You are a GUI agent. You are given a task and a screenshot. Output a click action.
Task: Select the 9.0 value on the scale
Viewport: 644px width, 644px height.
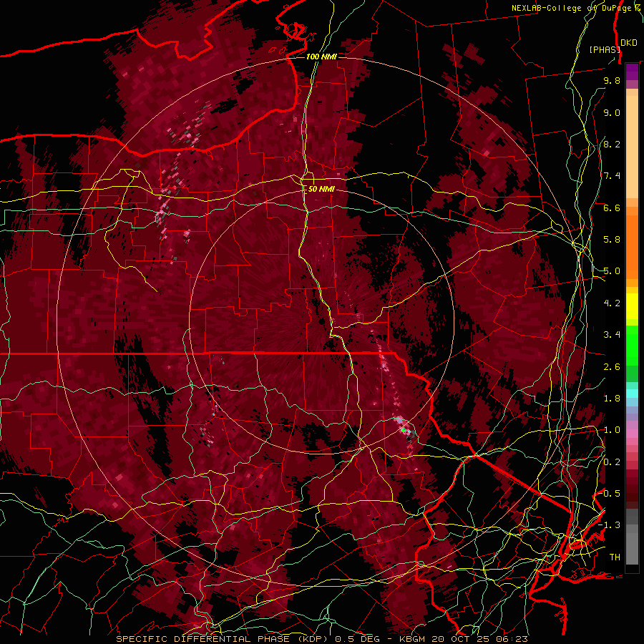(x=612, y=112)
